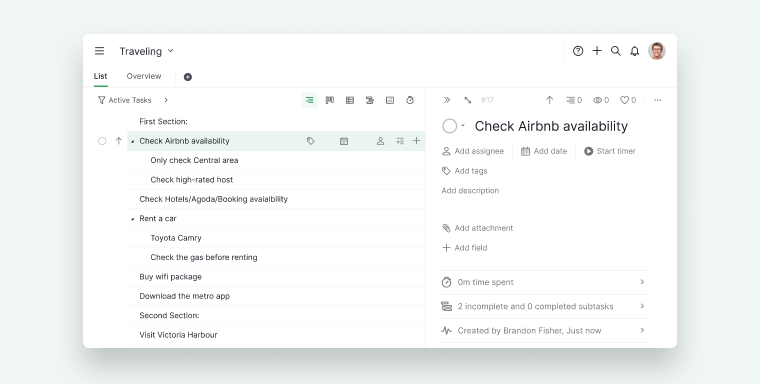Click Add date
The image size is (760, 384).
coord(544,151)
